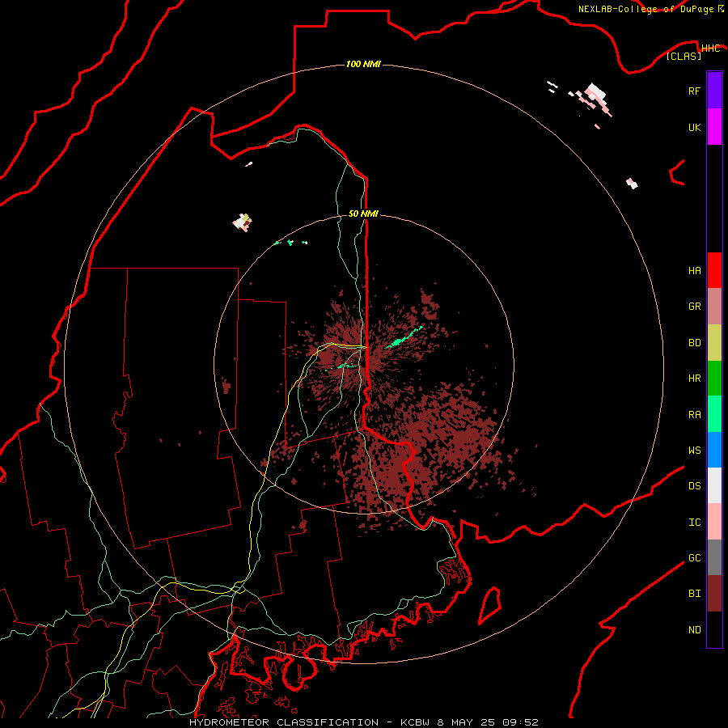
Task: Click the HHC product code label
Action: 711,49
